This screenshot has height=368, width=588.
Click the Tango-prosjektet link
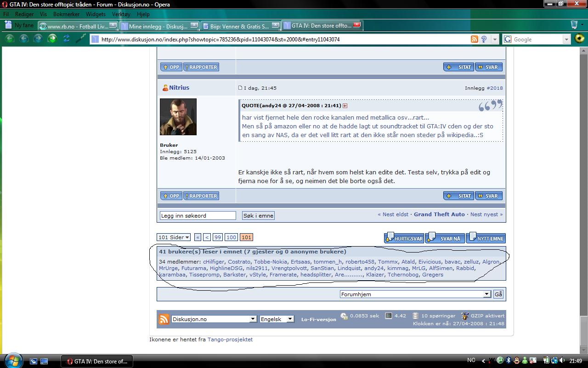[x=230, y=339]
